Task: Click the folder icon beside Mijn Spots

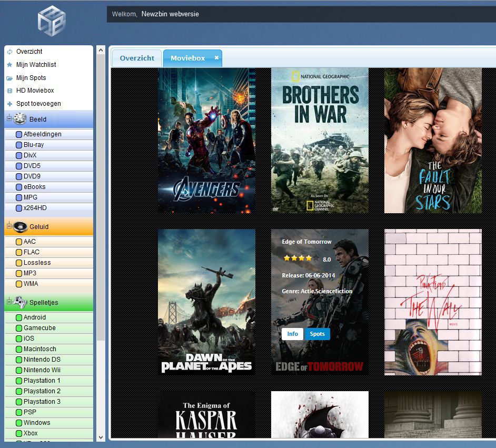Action: (x=9, y=78)
